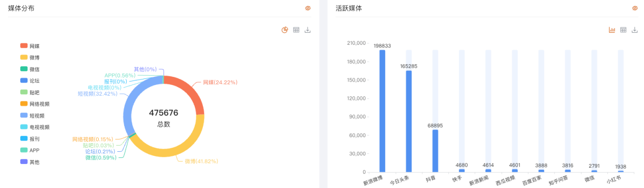Toggle the eye icon in 媒体分布 panel
644x188 pixels.
click(x=308, y=8)
